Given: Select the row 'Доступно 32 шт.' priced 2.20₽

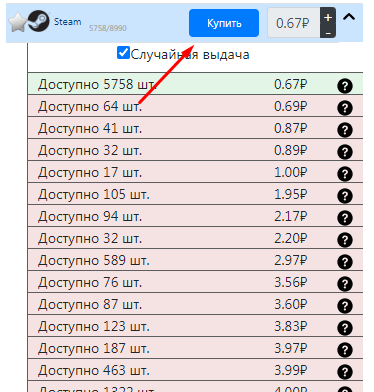Looking at the screenshot, I should pyautogui.click(x=195, y=238).
